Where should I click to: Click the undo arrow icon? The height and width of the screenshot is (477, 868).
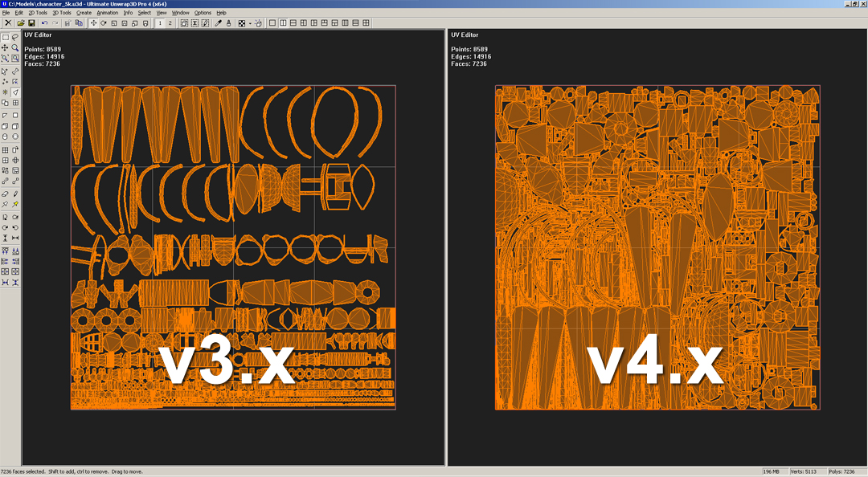point(44,23)
